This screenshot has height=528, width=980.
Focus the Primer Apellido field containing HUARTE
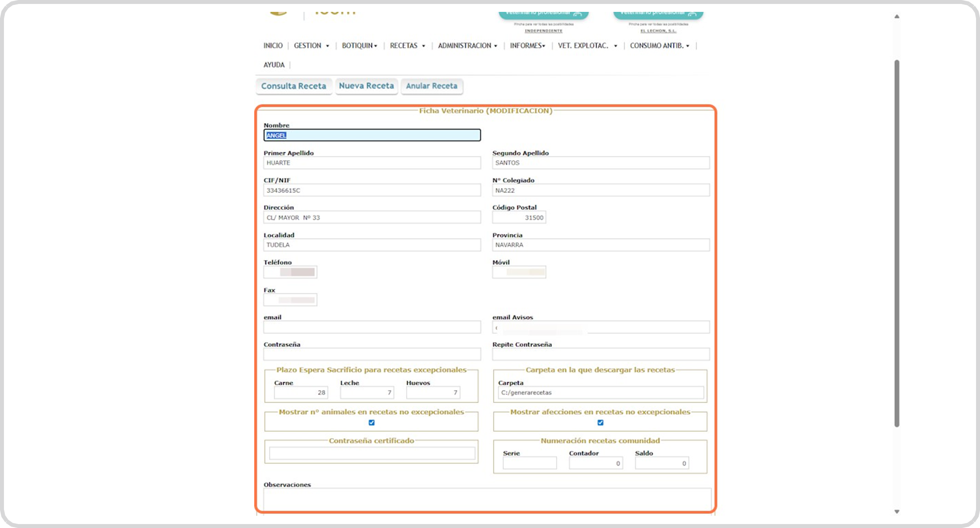click(x=372, y=163)
